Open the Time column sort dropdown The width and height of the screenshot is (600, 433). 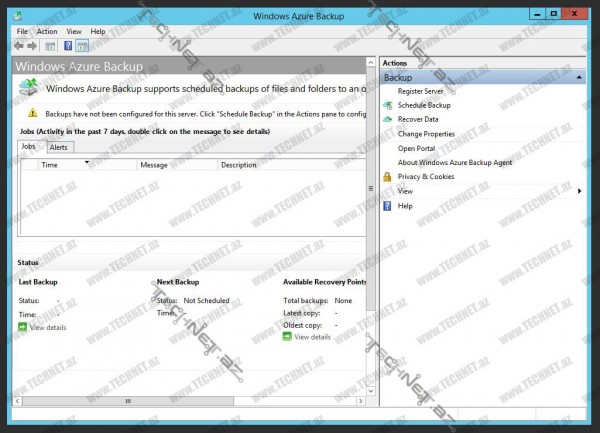pos(88,163)
